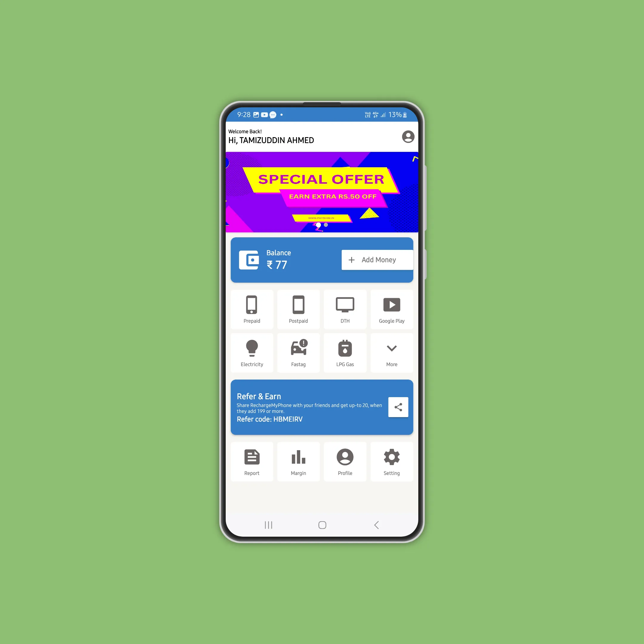Tap the Refer & Earn share button
This screenshot has height=644, width=644.
[x=398, y=407]
